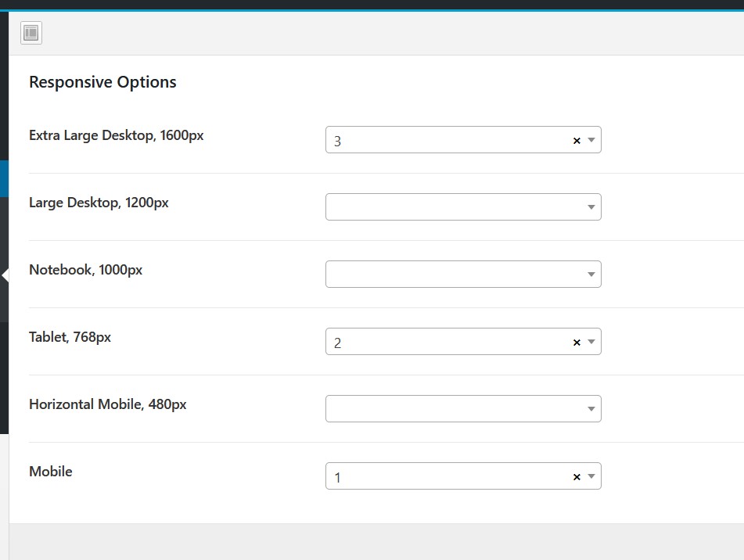Remove the Mobile value using the X icon
Viewport: 744px width, 560px height.
[577, 477]
